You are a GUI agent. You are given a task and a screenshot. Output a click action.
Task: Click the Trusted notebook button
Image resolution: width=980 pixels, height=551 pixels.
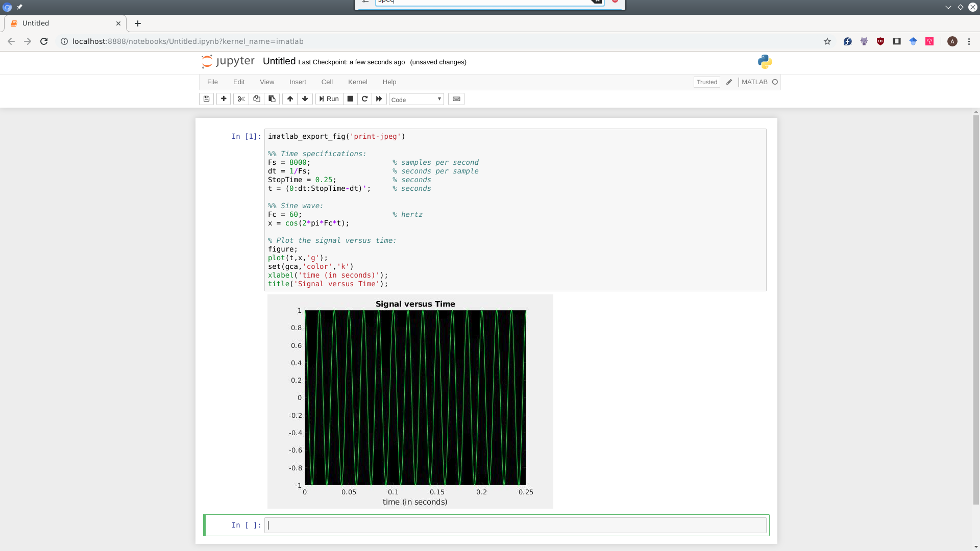tap(707, 82)
